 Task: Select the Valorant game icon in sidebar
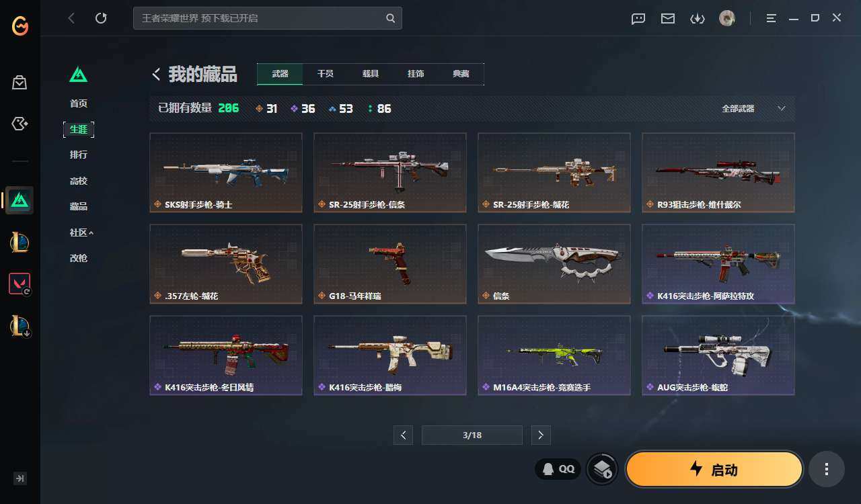point(20,284)
